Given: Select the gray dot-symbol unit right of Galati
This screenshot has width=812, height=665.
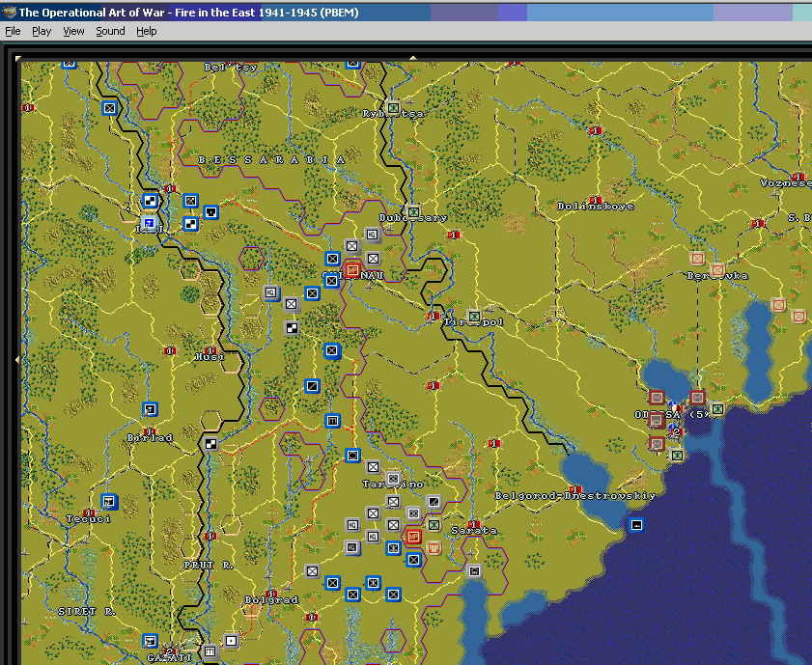Looking at the screenshot, I should coord(231,641).
